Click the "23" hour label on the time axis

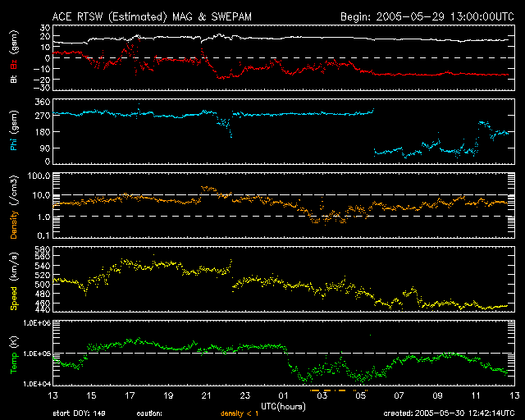click(244, 395)
